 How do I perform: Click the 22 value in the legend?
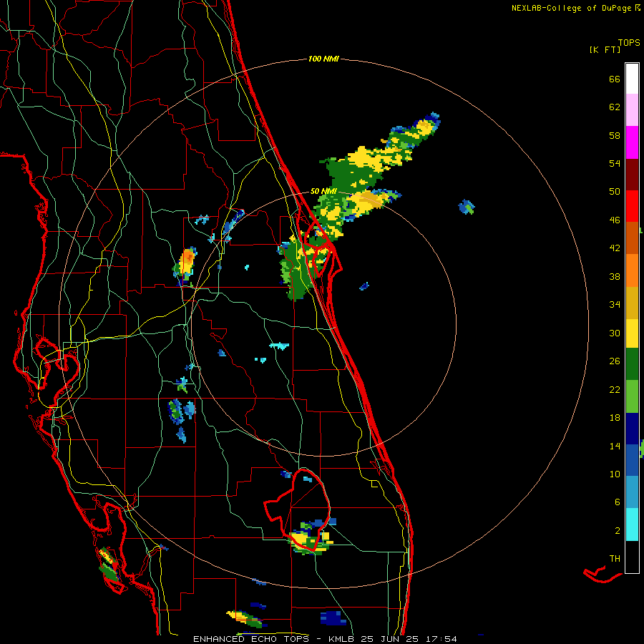point(615,390)
